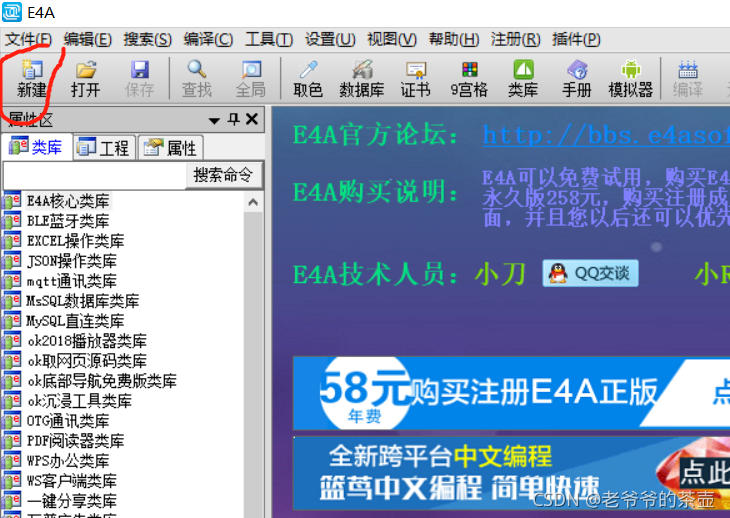Select ok沉浸工具类库 in the list
This screenshot has height=518, width=730.
[x=79, y=401]
